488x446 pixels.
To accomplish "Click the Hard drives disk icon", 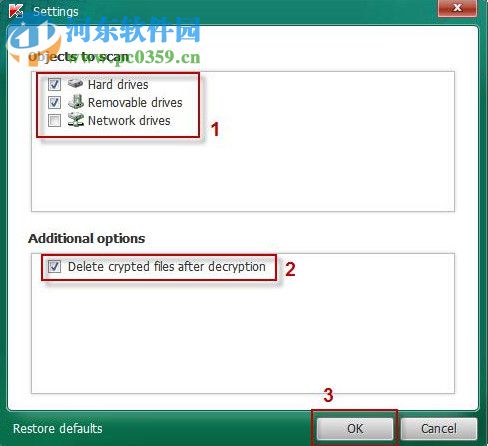I will (75, 83).
